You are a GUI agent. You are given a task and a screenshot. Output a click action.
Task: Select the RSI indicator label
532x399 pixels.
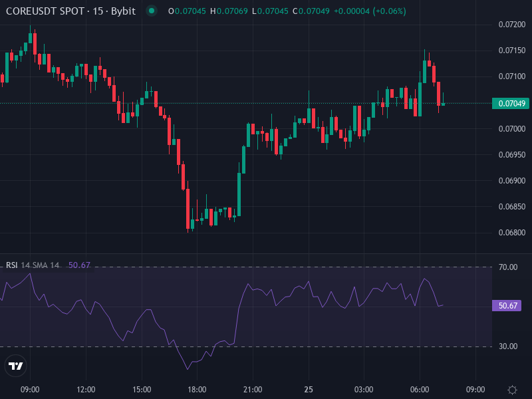11,264
